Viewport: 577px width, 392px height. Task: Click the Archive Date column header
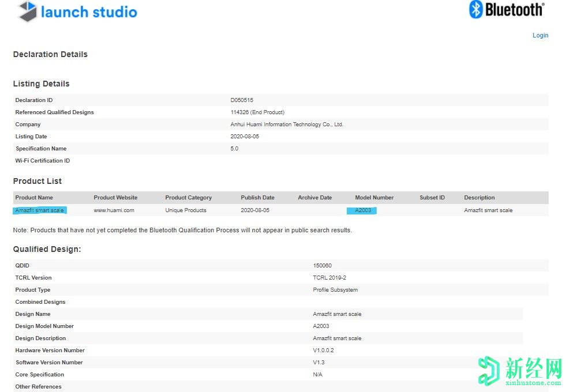point(314,198)
